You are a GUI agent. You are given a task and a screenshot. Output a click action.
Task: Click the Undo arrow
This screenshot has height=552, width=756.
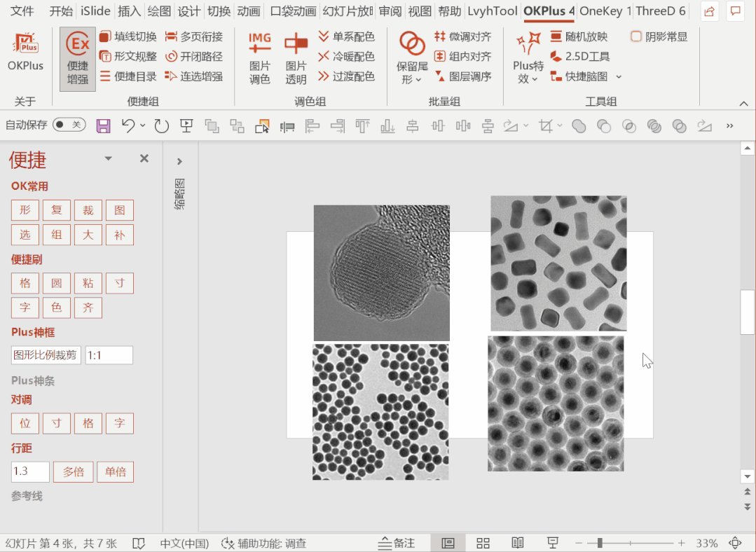point(128,126)
